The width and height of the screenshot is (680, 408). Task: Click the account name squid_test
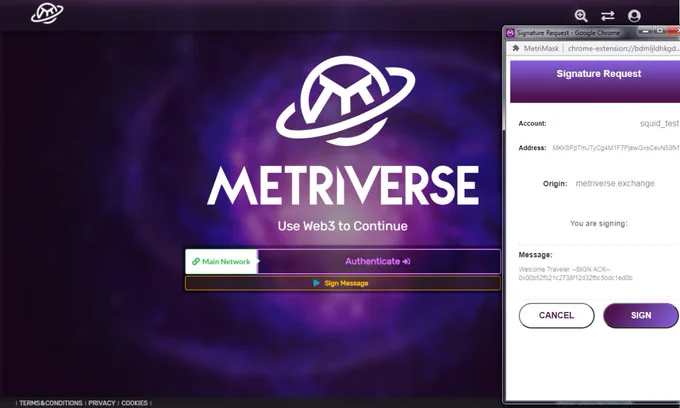pyautogui.click(x=660, y=124)
